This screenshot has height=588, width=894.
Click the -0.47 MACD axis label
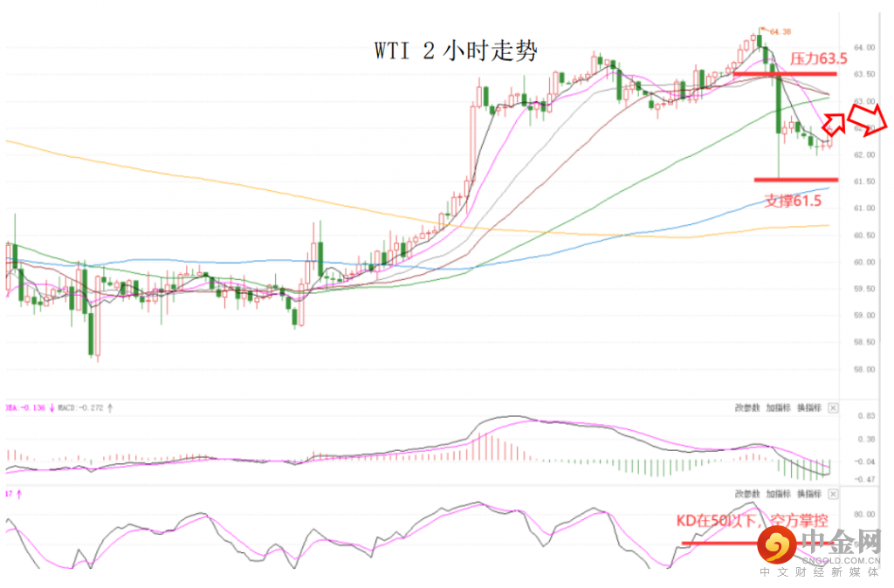865,479
